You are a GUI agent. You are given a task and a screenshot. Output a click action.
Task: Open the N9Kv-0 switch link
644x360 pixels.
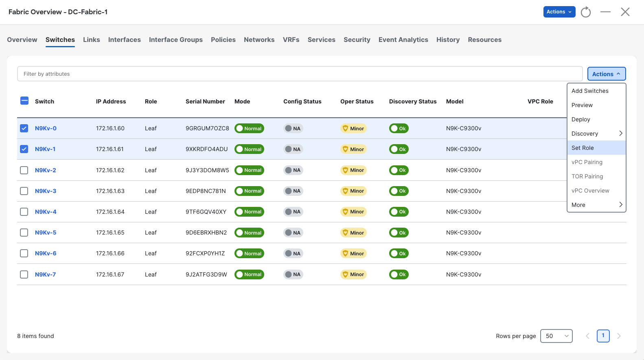pyautogui.click(x=46, y=128)
